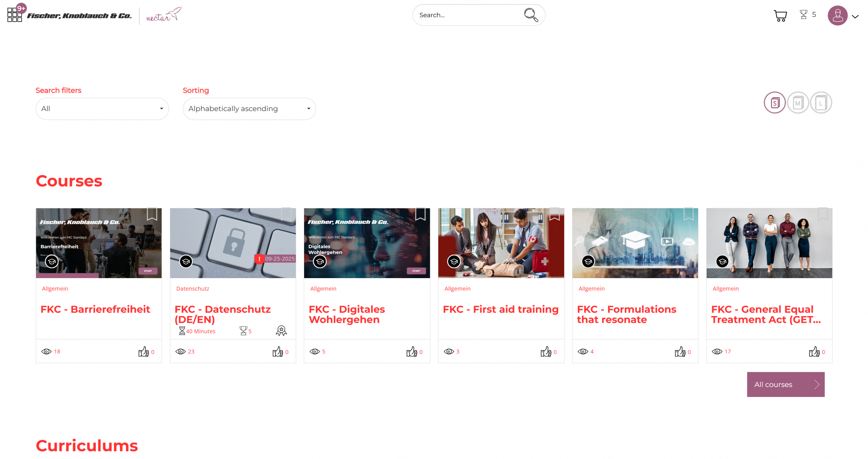Image resolution: width=868 pixels, height=459 pixels.
Task: Like the FKC - Barrierefreiheit course
Action: tap(143, 352)
